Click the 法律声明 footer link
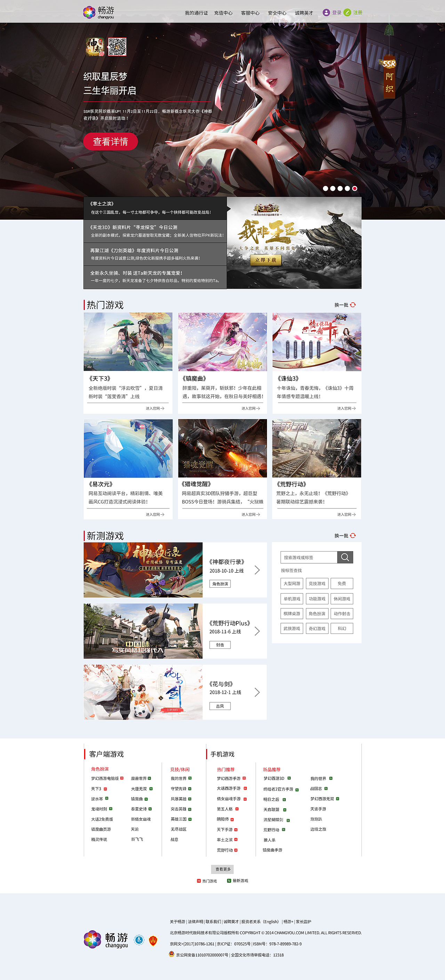445x980 pixels. (195, 921)
